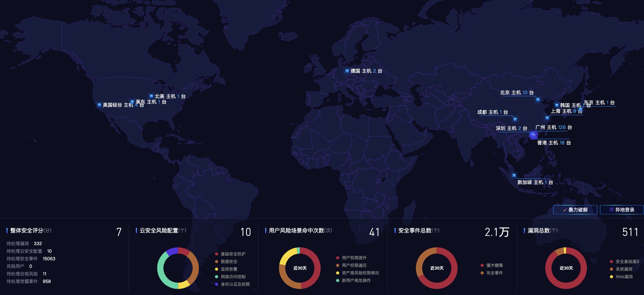Click the overall security score value 7
The height and width of the screenshot is (295, 644).
(119, 232)
